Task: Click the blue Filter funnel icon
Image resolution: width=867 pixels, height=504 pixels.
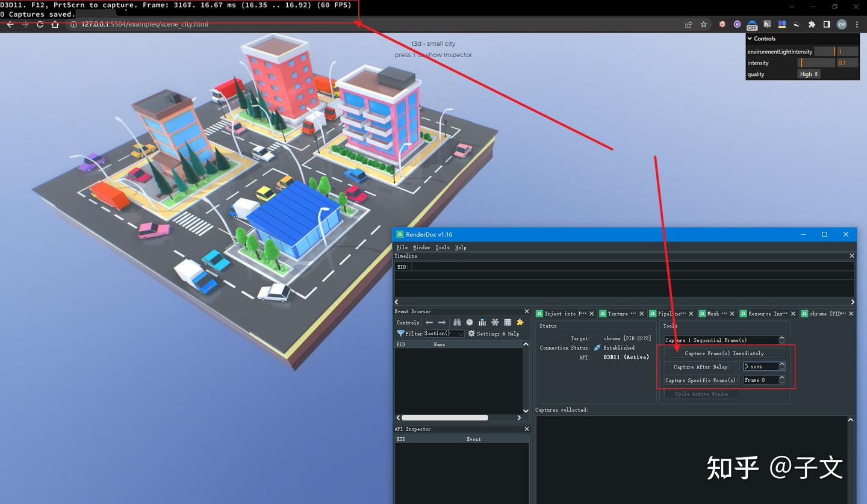Action: point(401,333)
